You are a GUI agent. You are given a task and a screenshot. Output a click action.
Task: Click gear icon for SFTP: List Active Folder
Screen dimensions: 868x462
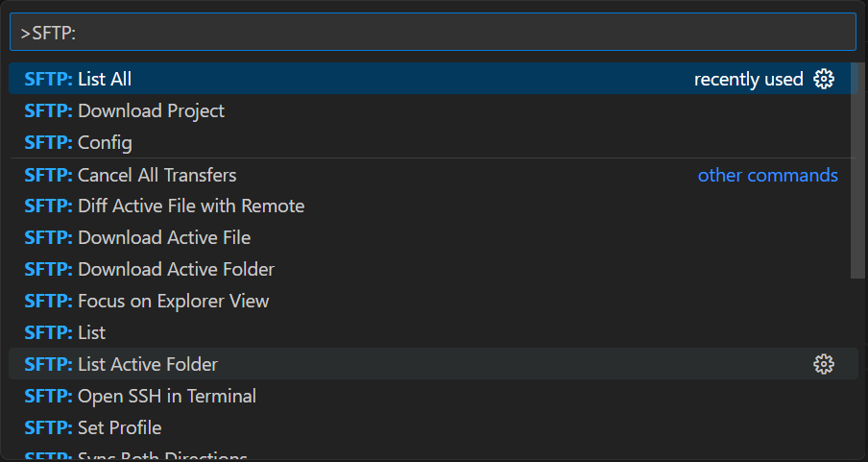point(824,364)
